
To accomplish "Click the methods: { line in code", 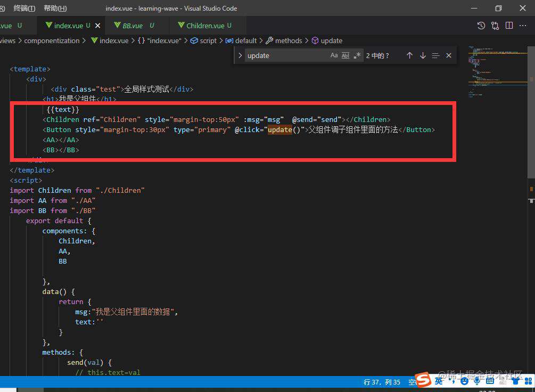I will point(63,352).
